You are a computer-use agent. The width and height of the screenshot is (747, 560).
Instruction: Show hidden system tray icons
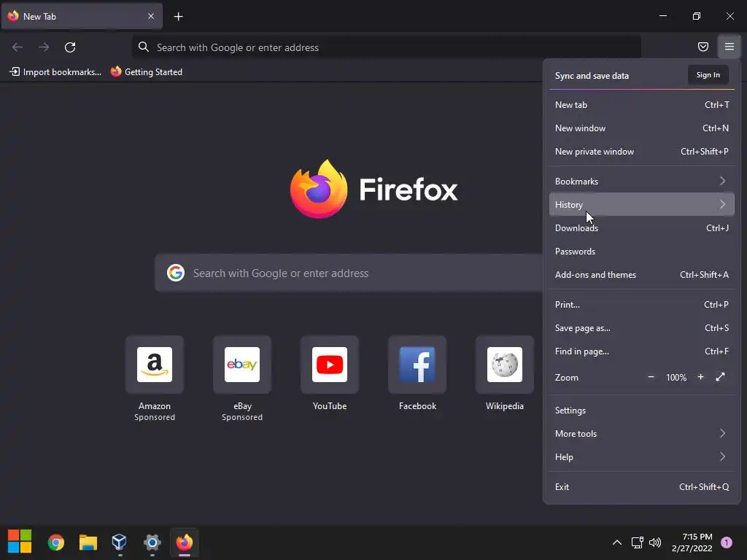(x=616, y=542)
